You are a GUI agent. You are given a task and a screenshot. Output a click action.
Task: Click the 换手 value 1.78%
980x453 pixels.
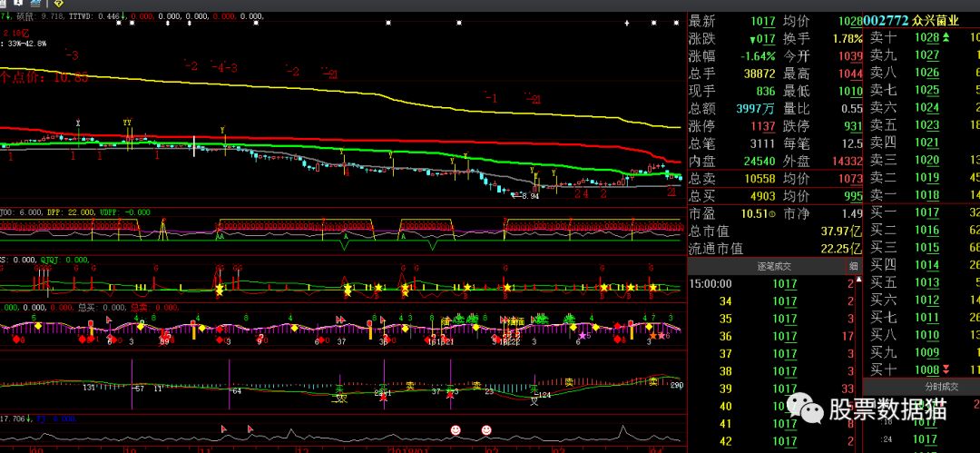[x=848, y=38]
